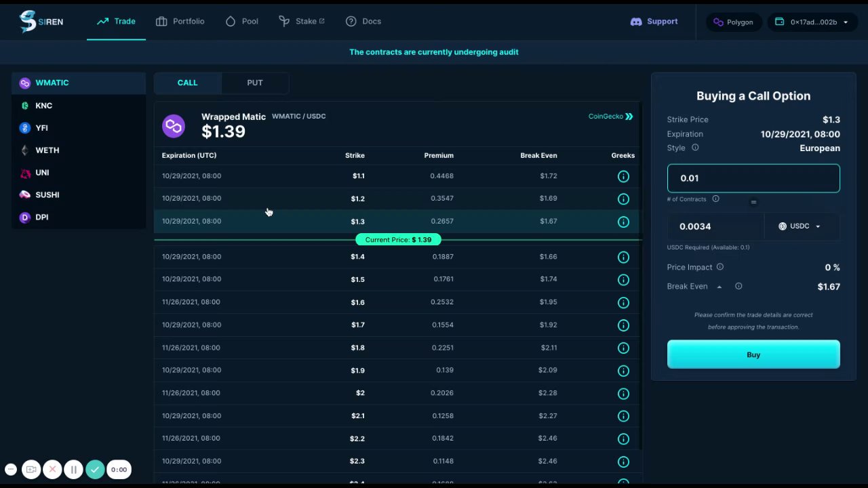Open Greeks info for the $1.1 strike
This screenshot has height=488, width=868.
click(x=623, y=176)
